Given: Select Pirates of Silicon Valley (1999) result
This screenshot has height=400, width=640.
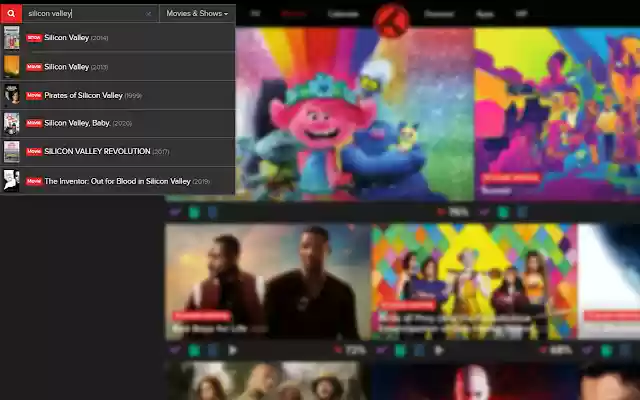Looking at the screenshot, I should 118,95.
